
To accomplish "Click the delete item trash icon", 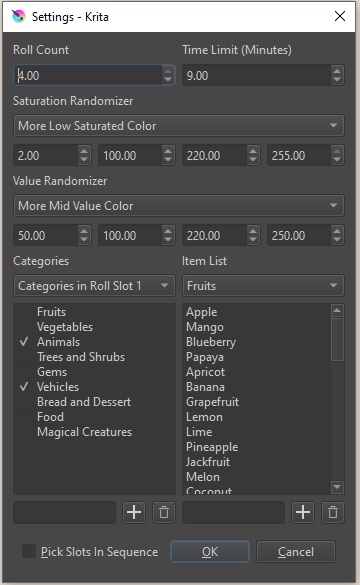I will tap(333, 512).
